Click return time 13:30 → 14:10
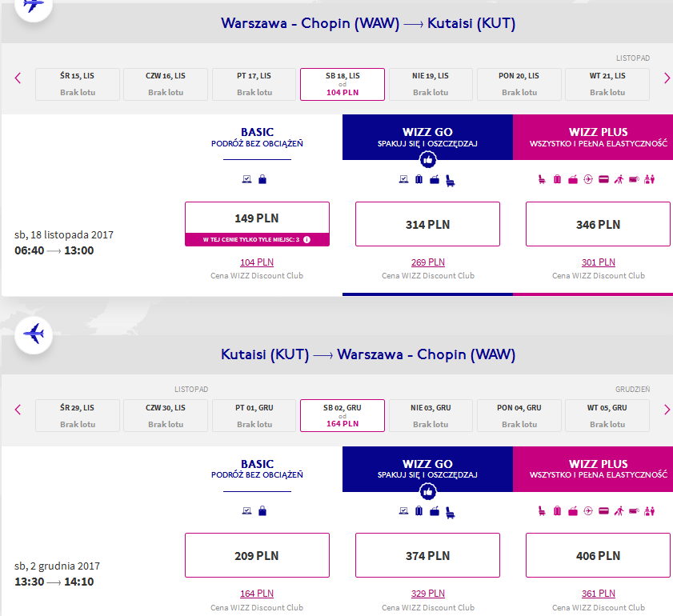The height and width of the screenshot is (616, 673). coord(54,582)
